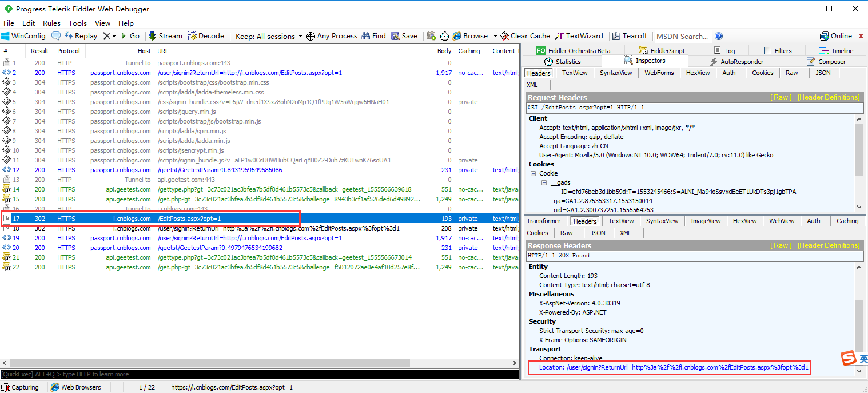
Task: Select the request HexView tab
Action: pyautogui.click(x=698, y=73)
